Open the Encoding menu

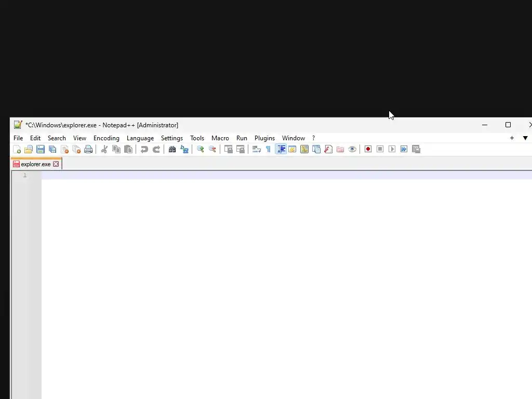click(107, 138)
